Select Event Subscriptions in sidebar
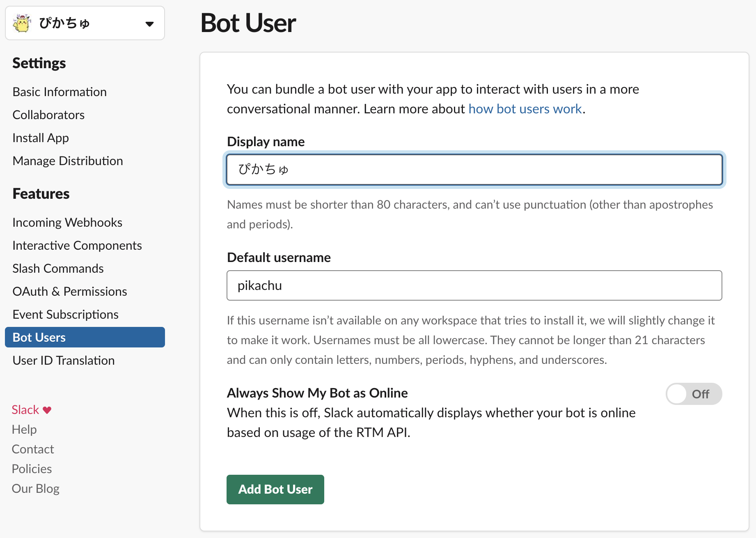 66,315
